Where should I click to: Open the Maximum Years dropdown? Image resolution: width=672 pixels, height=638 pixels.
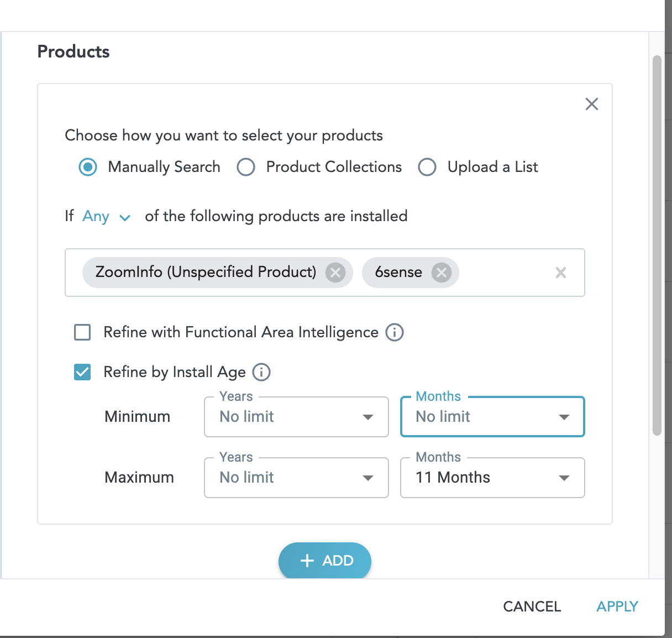coord(296,478)
